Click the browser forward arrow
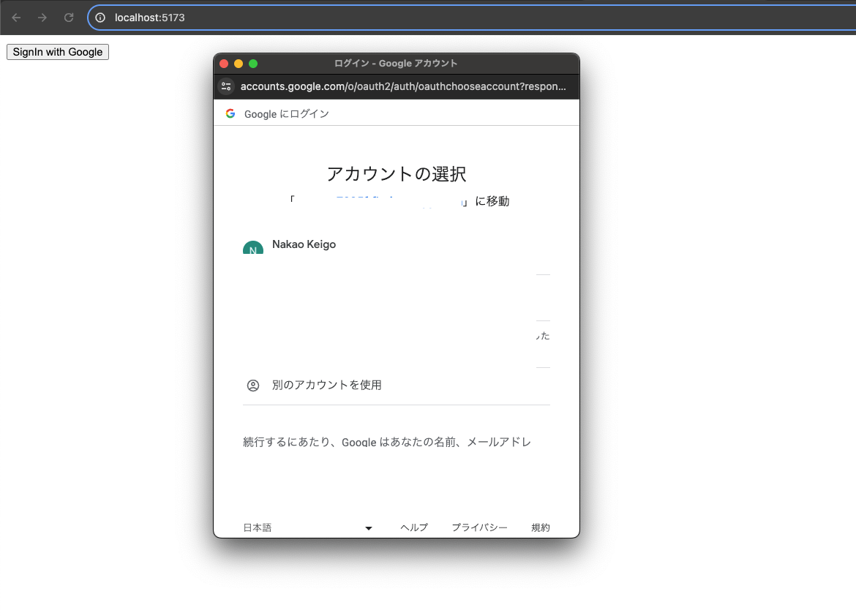856x616 pixels. 42,18
